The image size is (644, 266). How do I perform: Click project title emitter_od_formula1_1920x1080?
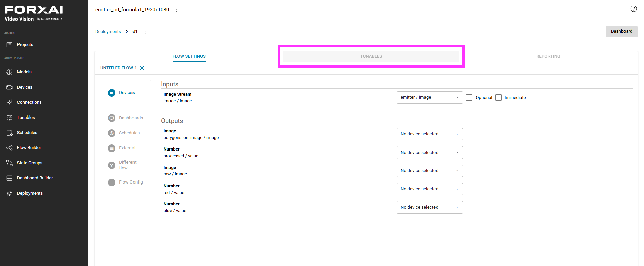(x=132, y=10)
